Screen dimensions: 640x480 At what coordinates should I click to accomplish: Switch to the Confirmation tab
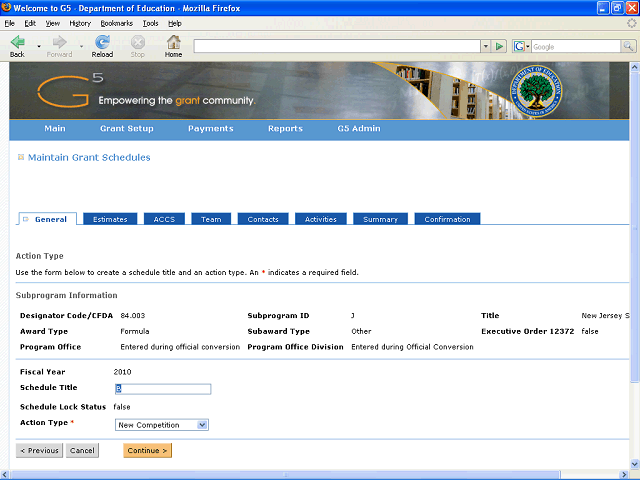coord(447,219)
